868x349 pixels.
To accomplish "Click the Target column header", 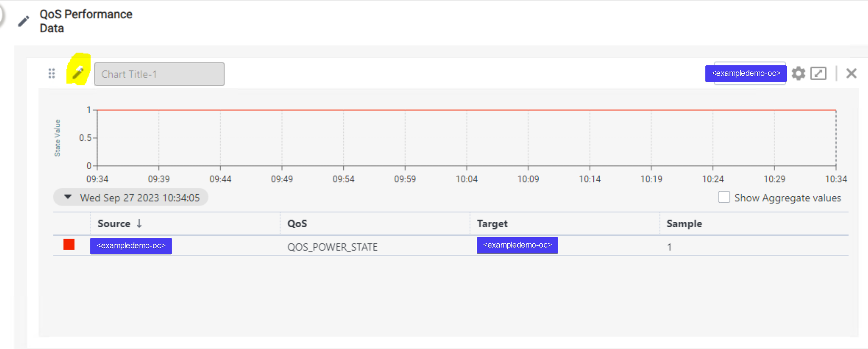I will pos(492,224).
